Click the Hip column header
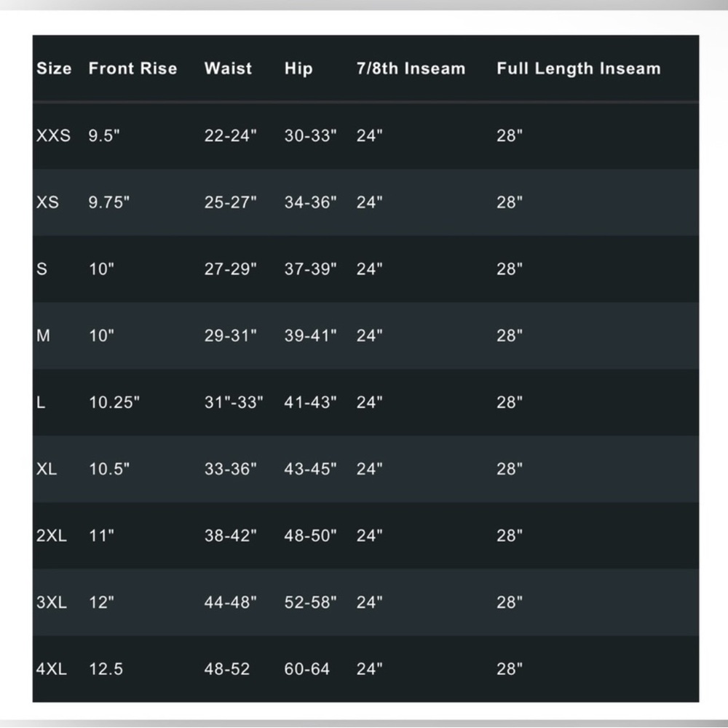Image resolution: width=728 pixels, height=728 pixels. coord(298,68)
